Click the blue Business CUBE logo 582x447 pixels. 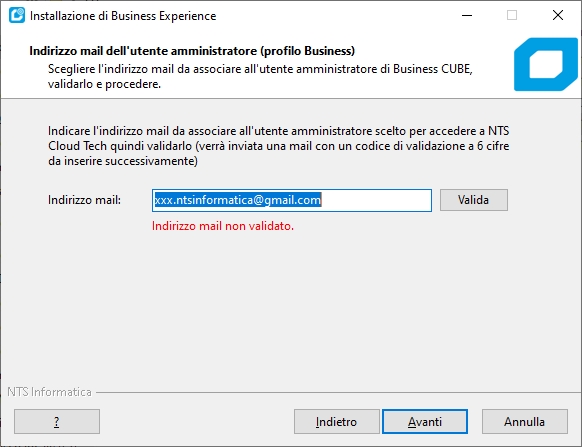[x=546, y=64]
